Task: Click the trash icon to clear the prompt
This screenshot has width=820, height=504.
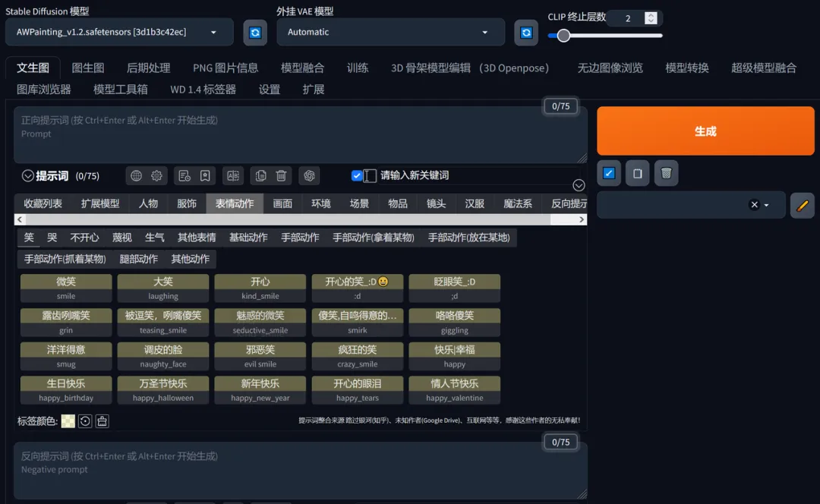Action: click(281, 175)
